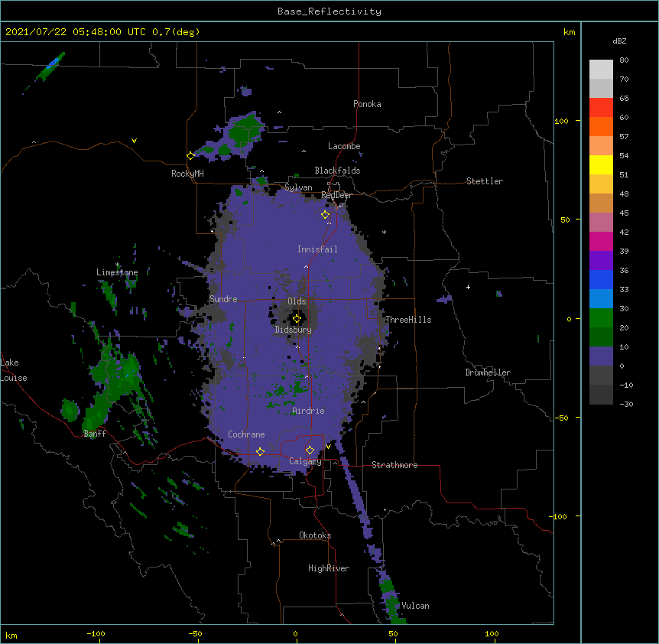Click the Okotoks label
This screenshot has height=644, width=659.
[x=315, y=535]
